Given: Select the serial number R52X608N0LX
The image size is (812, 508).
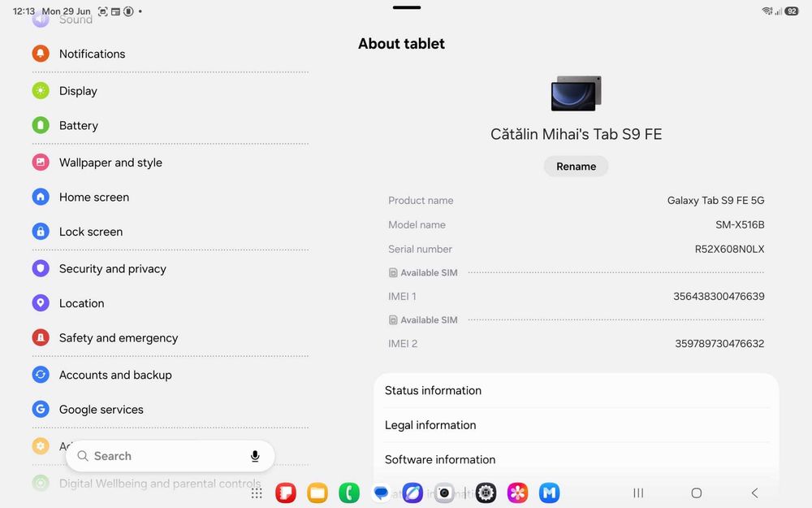Looking at the screenshot, I should (729, 250).
